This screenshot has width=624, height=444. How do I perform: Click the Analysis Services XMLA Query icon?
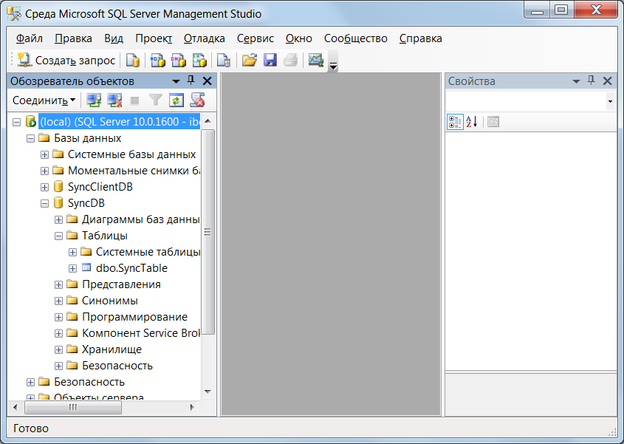click(x=199, y=60)
